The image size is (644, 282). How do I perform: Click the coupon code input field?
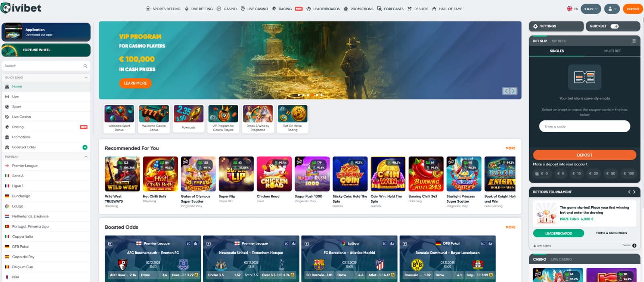click(x=584, y=126)
